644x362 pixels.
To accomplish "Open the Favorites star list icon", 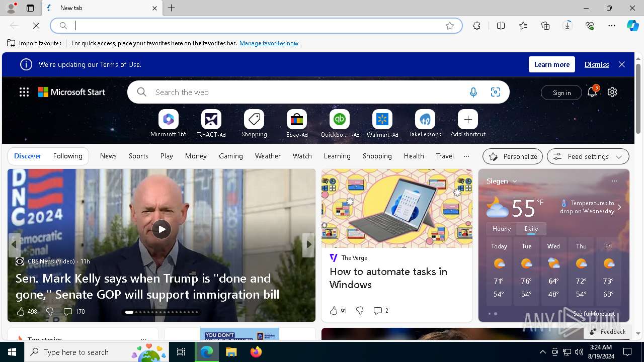I will pyautogui.click(x=523, y=26).
